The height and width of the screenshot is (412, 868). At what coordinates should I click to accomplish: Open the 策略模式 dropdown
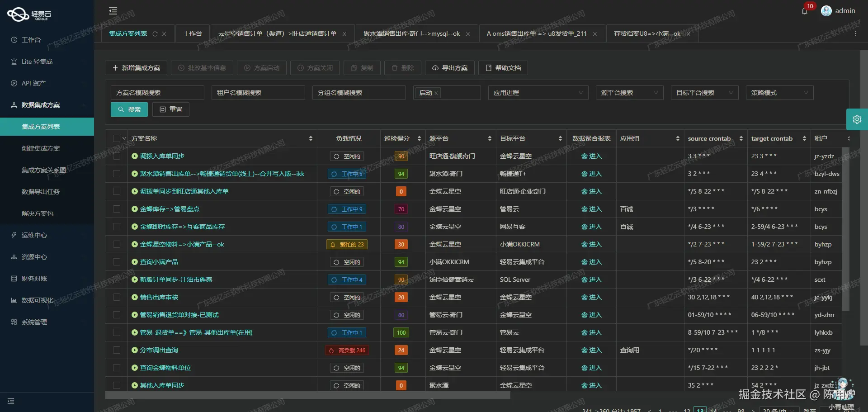coord(779,93)
